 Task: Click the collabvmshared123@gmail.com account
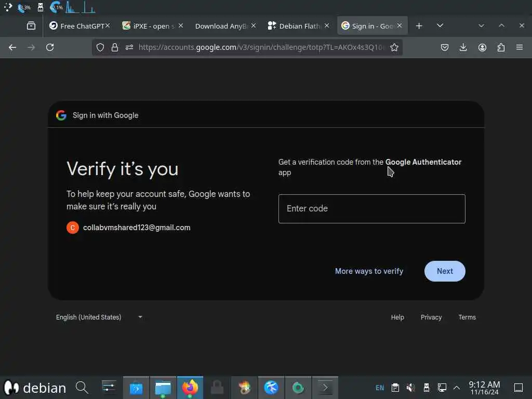[137, 228]
